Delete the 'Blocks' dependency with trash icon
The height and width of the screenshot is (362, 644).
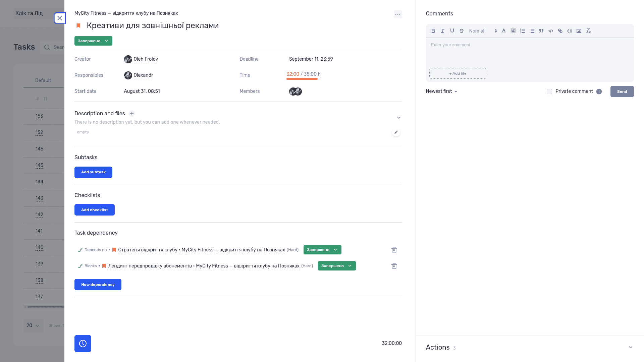[x=394, y=266]
